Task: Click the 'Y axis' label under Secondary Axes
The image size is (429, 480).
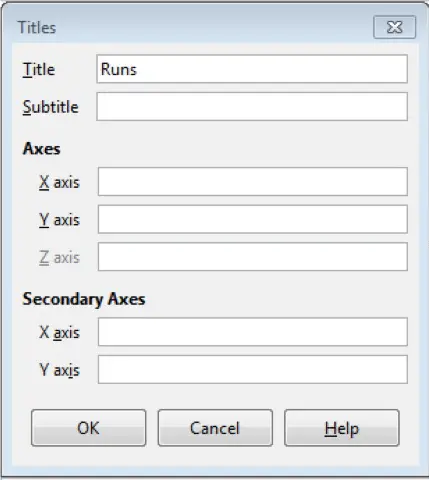Action: (59, 370)
